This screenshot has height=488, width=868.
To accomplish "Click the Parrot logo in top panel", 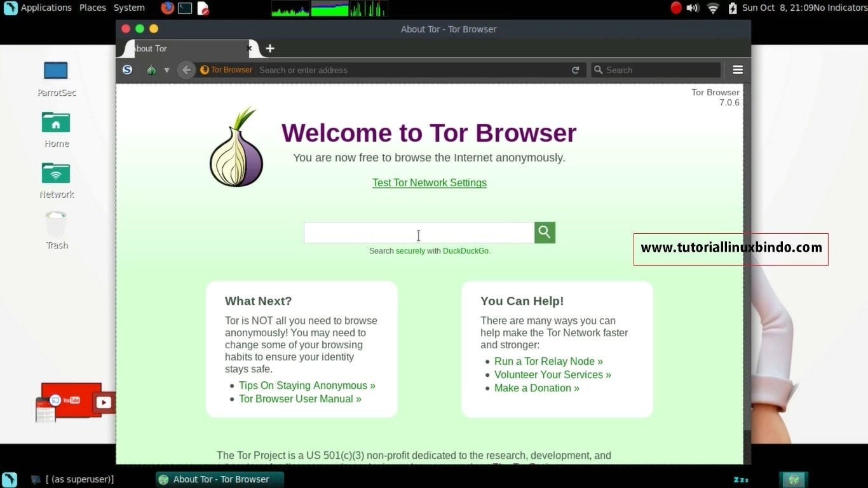I will click(10, 8).
